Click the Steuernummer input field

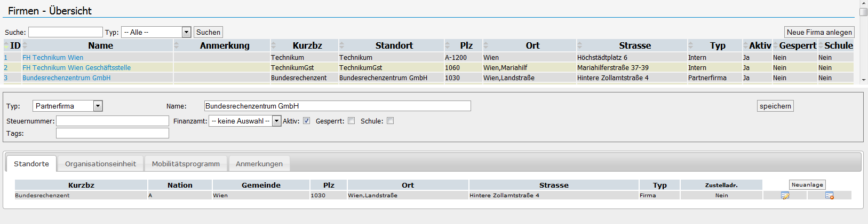point(113,121)
